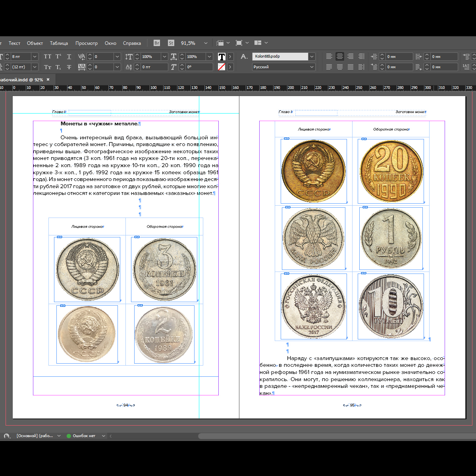Screen dimensions: 476x476
Task: Open Adobe Stock via the St icon
Action: 171,43
